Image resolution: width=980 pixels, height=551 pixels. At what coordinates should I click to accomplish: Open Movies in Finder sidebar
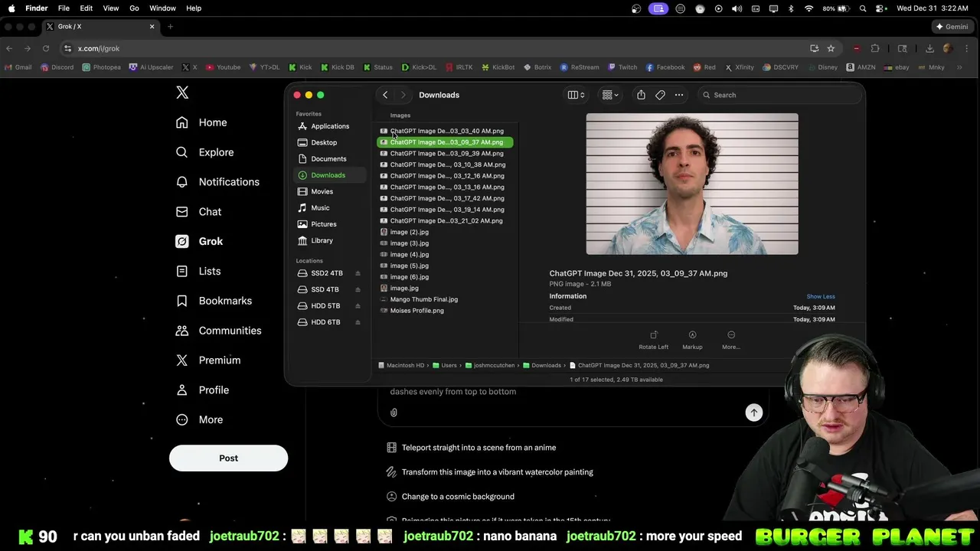coord(329,191)
